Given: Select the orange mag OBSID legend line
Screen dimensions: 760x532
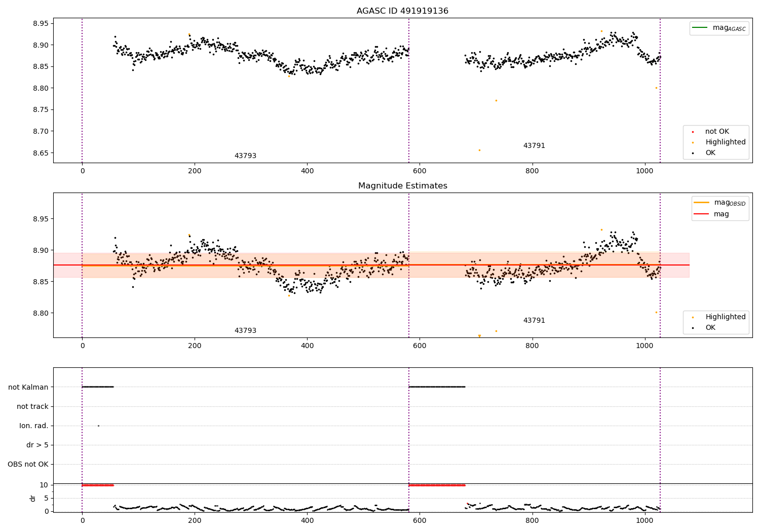Looking at the screenshot, I should tap(701, 202).
